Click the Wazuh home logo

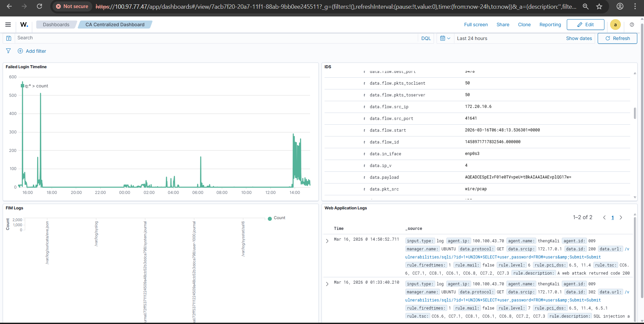24,25
